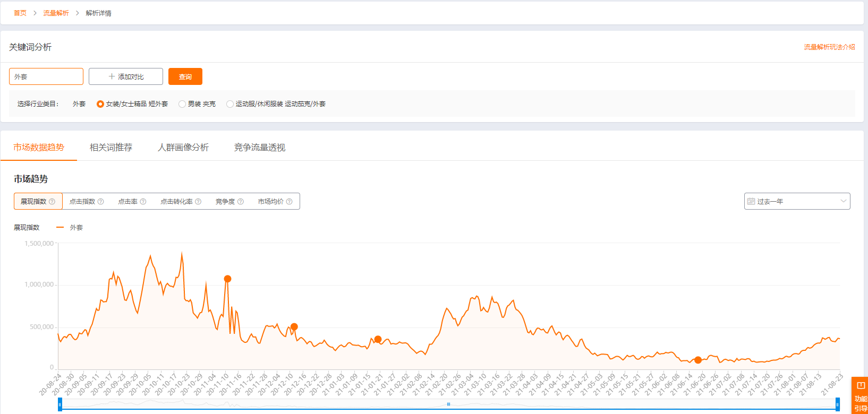
Task: Click the help icon beside 展现指数
Action: coord(52,202)
